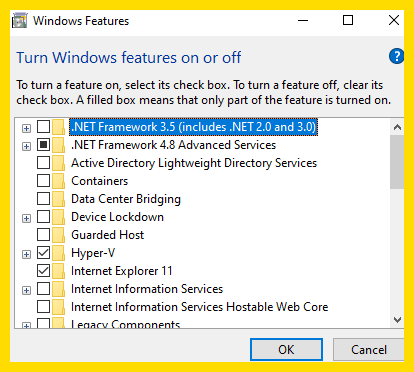Click the folder icon beside Hyper-V

58,253
